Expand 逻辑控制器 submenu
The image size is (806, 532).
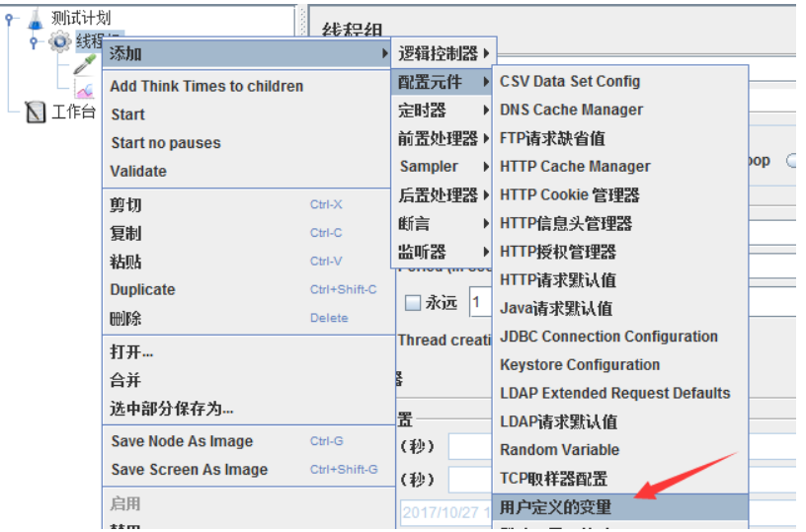[443, 53]
